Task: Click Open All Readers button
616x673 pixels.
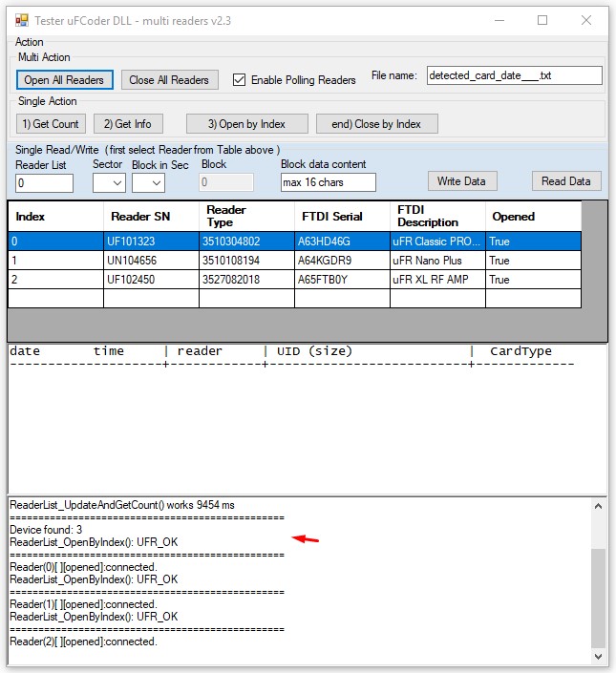Action: coord(65,80)
